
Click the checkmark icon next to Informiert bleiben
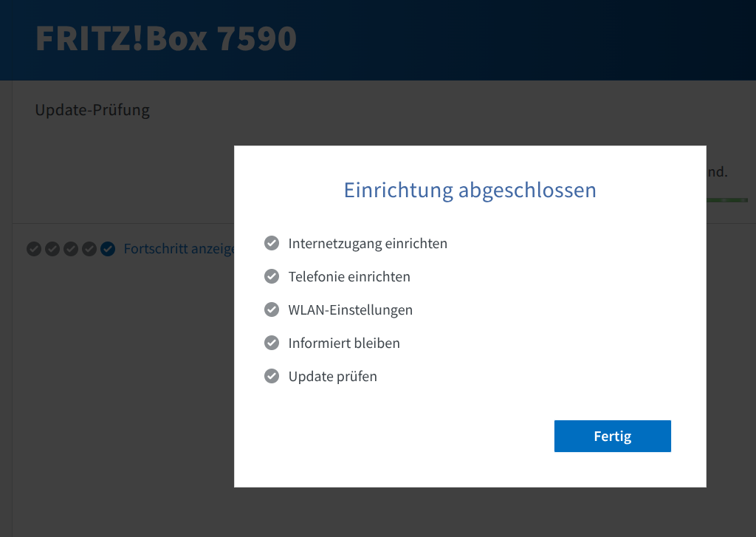pos(272,343)
